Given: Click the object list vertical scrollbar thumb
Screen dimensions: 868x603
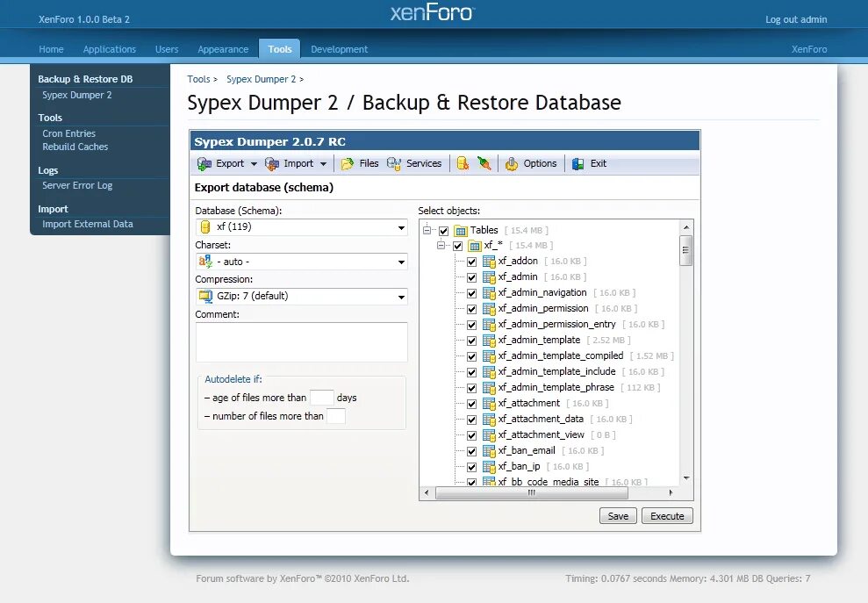Looking at the screenshot, I should click(685, 250).
